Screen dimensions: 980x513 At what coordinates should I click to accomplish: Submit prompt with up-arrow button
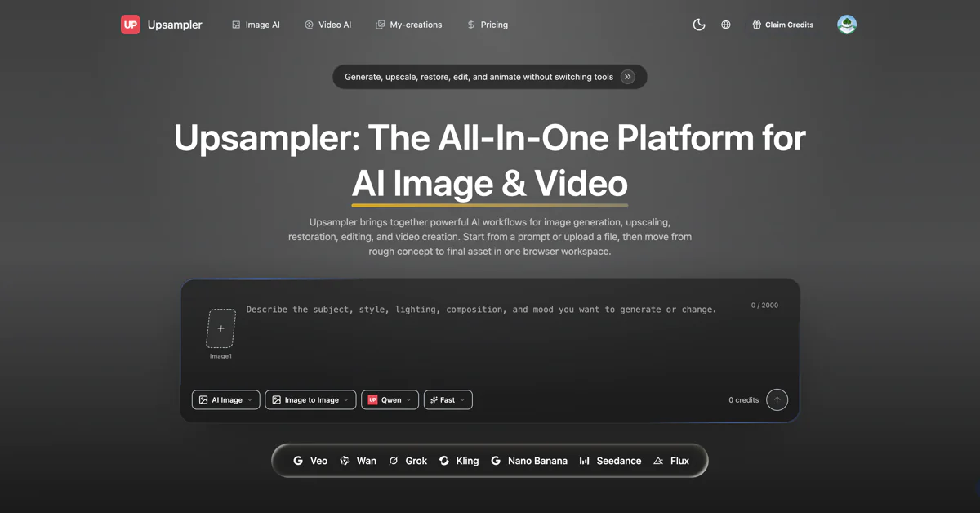(x=777, y=399)
